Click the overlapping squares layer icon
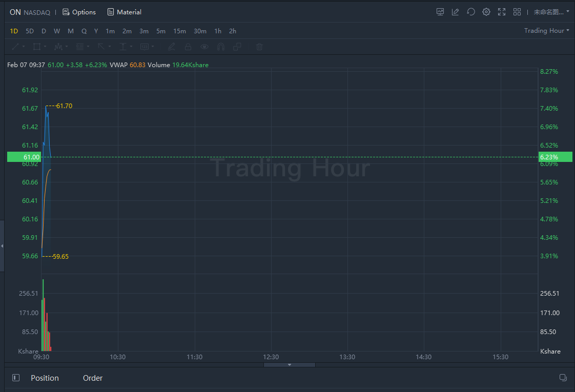The height and width of the screenshot is (392, 575). [237, 47]
